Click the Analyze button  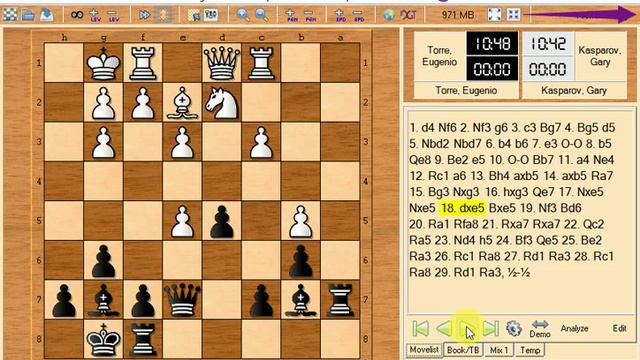click(574, 328)
